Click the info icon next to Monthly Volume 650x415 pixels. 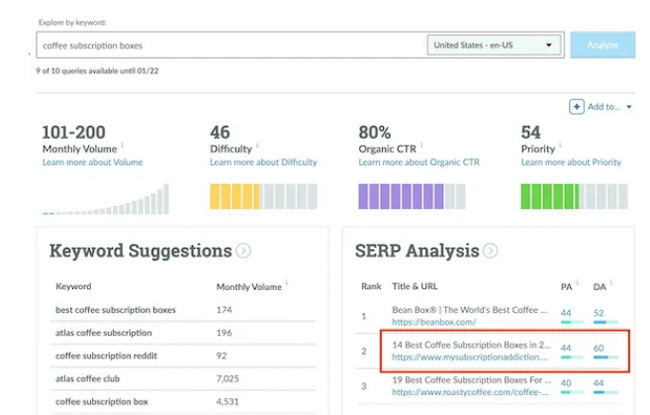pyautogui.click(x=123, y=146)
